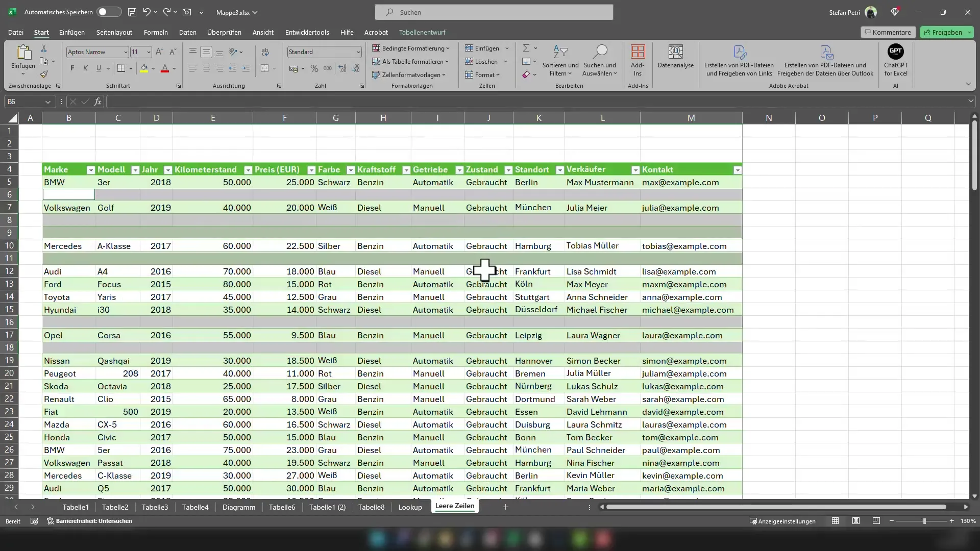Click the Redo arrow icon
The width and height of the screenshot is (980, 551).
pos(167,12)
